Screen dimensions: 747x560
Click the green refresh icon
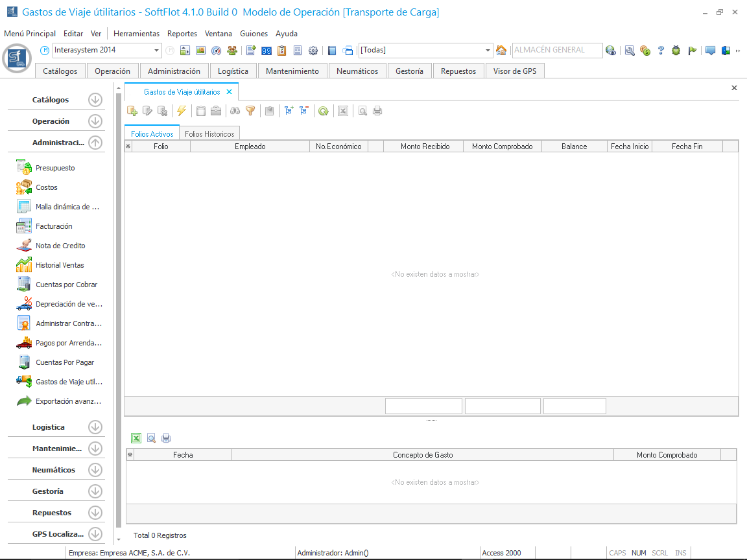[323, 111]
